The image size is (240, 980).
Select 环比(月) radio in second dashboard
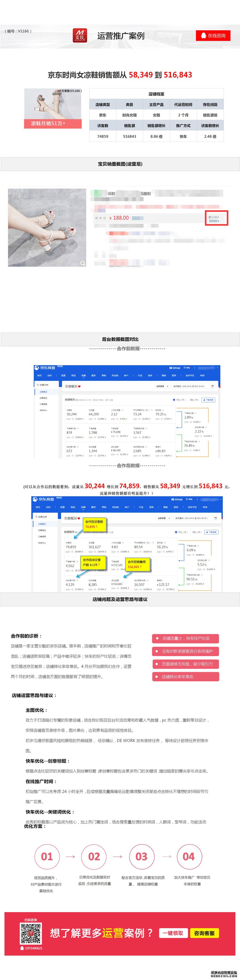[176, 532]
